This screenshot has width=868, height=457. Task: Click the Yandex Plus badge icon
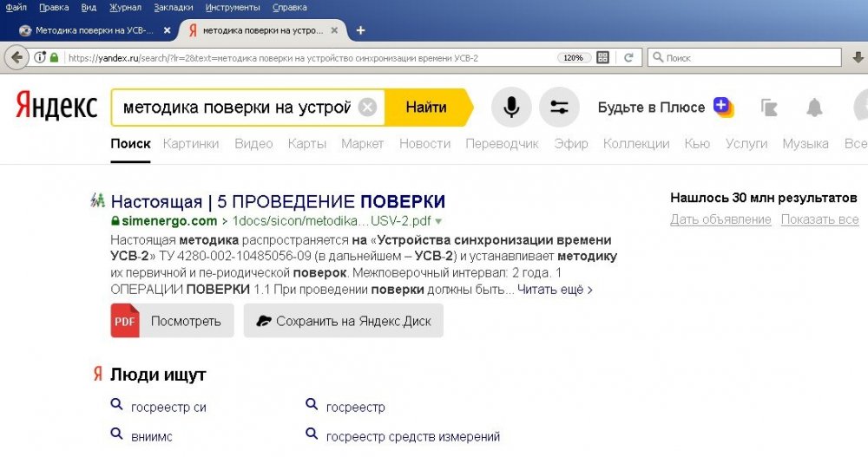point(723,106)
